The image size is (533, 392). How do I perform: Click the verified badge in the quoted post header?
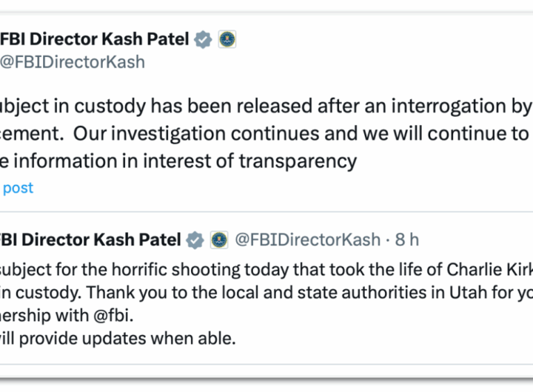195,240
